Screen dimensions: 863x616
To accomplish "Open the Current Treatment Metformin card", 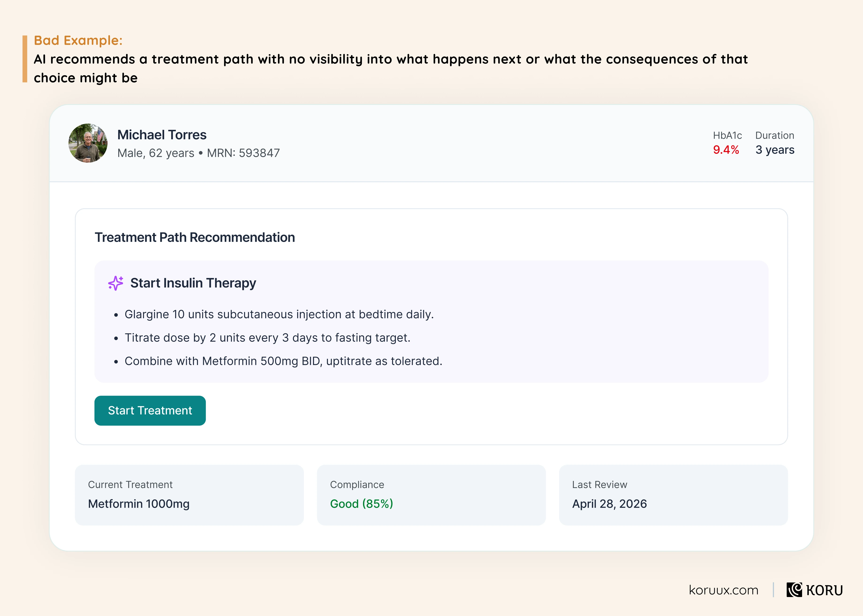I will point(189,495).
